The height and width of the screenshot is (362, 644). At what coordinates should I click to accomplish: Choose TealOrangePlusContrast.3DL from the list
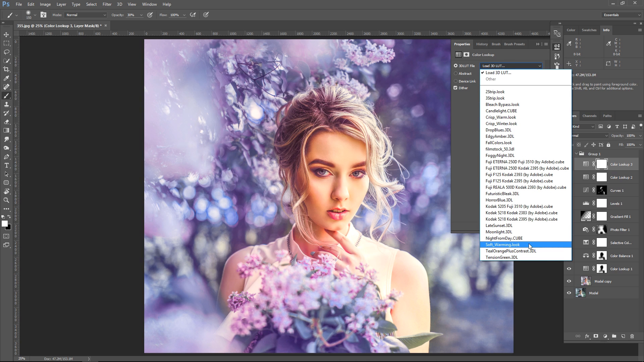click(526, 251)
